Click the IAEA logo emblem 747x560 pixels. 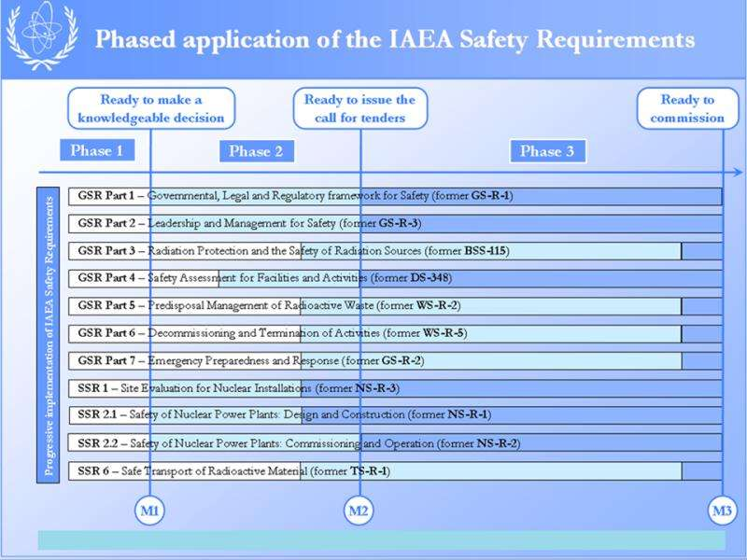click(x=40, y=35)
